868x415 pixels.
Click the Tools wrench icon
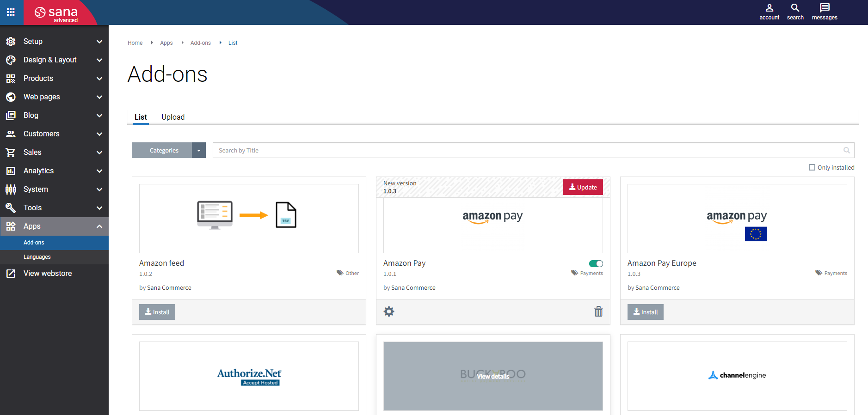[11, 208]
